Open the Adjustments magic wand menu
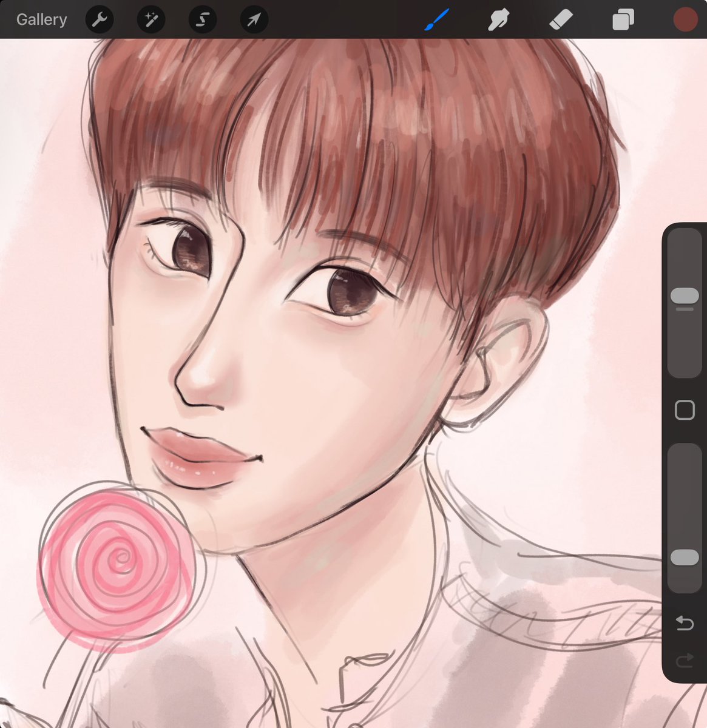 coord(151,20)
